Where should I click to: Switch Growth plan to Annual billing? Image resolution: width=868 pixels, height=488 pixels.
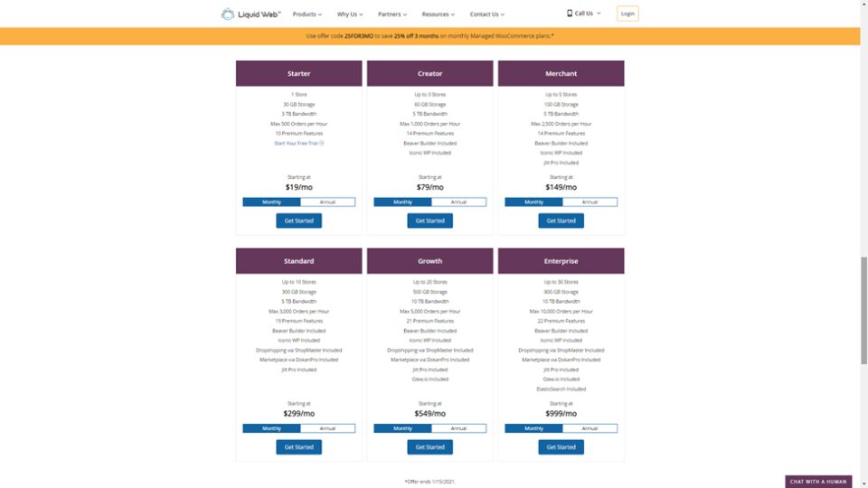(458, 428)
